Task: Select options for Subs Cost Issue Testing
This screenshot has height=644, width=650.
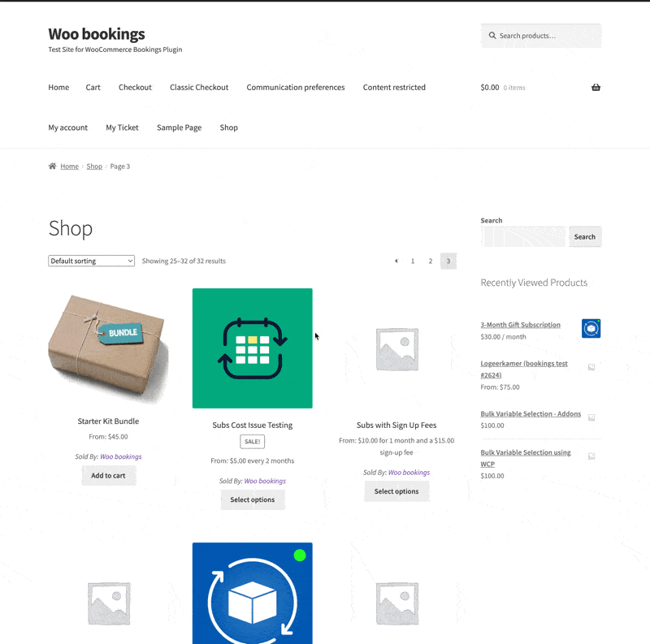Action: [x=253, y=499]
